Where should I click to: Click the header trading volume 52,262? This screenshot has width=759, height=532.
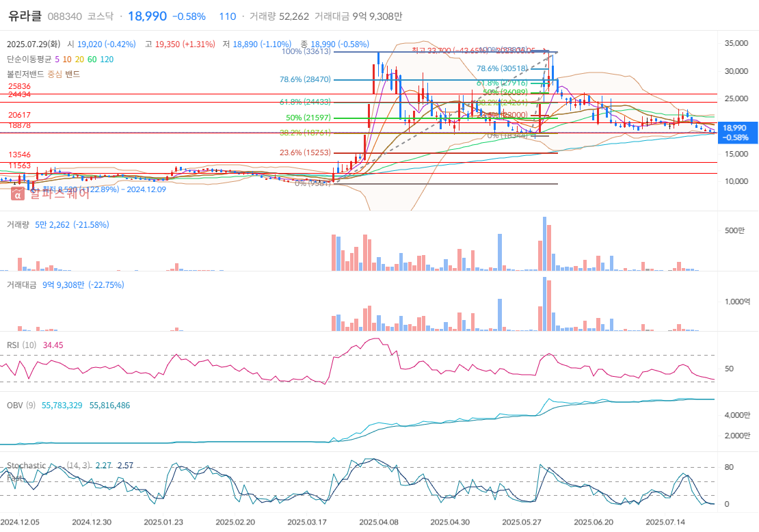click(x=294, y=16)
